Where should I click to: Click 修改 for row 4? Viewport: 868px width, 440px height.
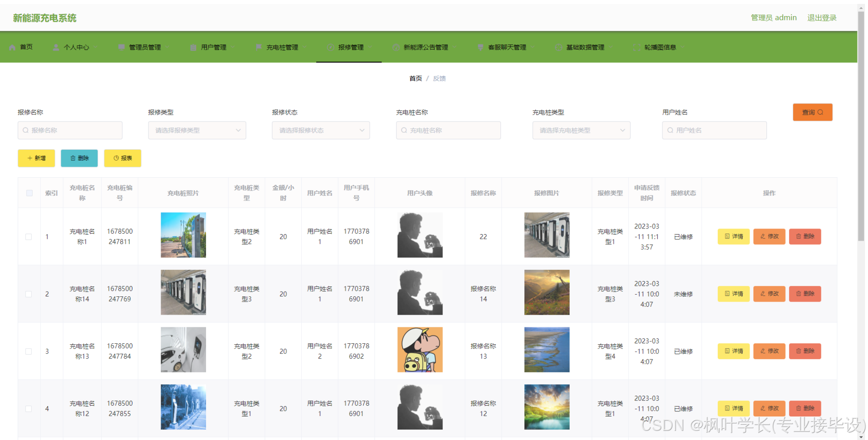769,408
